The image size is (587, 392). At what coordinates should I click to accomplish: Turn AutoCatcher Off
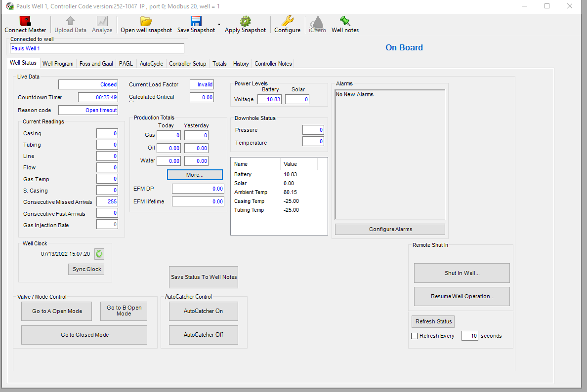coord(203,335)
